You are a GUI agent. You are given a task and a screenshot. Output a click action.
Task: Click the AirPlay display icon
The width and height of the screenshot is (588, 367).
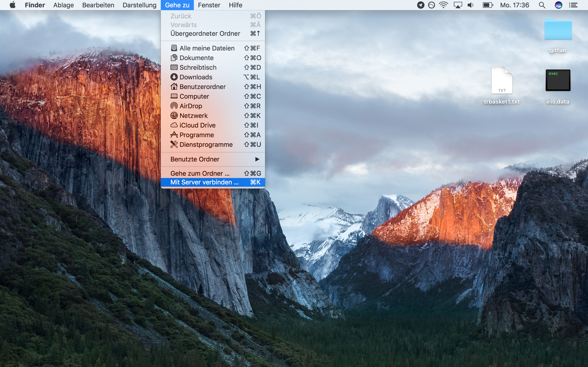458,5
